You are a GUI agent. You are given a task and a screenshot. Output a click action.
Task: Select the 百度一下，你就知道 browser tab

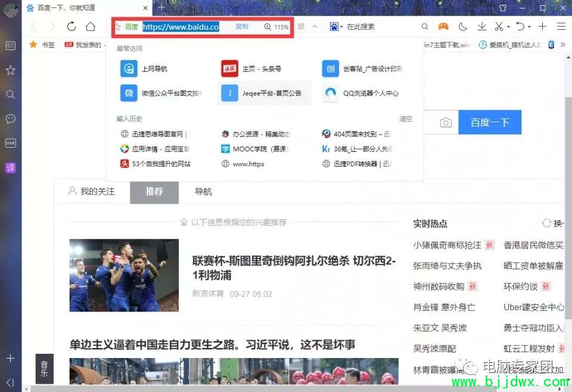88,8
